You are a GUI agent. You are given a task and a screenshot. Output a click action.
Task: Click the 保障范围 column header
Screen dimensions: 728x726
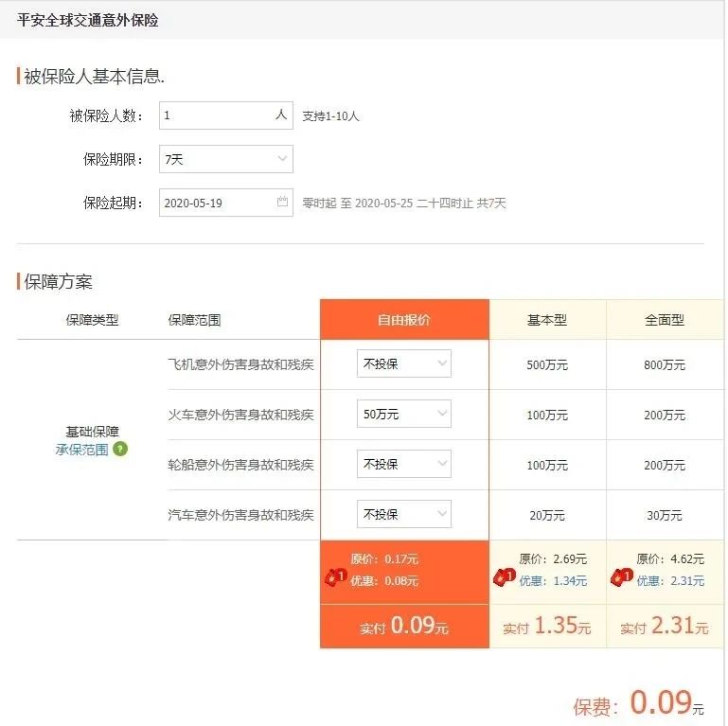(x=194, y=320)
